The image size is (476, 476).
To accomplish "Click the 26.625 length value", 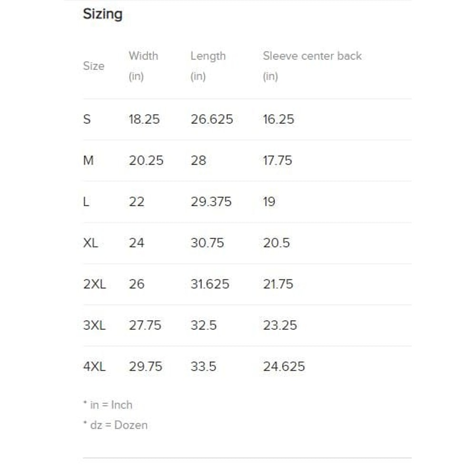I will click(212, 119).
